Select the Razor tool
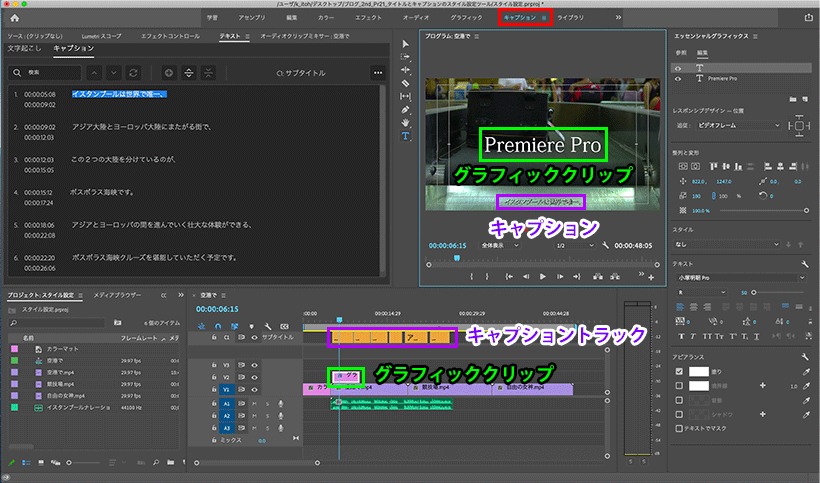The height and width of the screenshot is (483, 820). coord(405,83)
